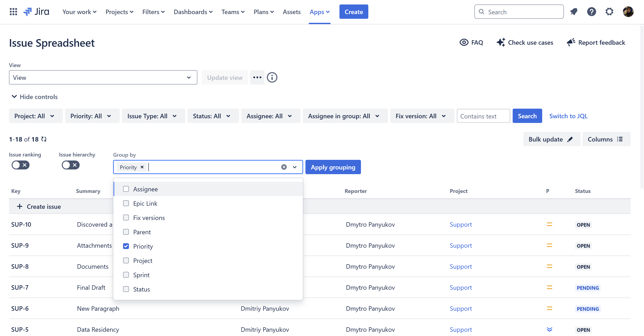Enable the Issue hierarchy switch
Viewport: 644px width, 336px height.
pyautogui.click(x=70, y=165)
